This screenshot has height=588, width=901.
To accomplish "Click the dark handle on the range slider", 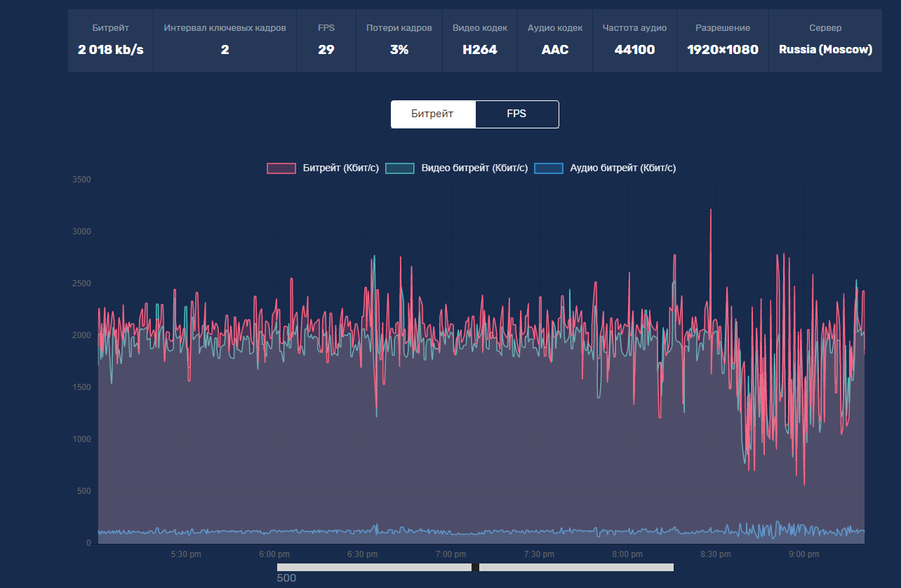I will click(475, 567).
